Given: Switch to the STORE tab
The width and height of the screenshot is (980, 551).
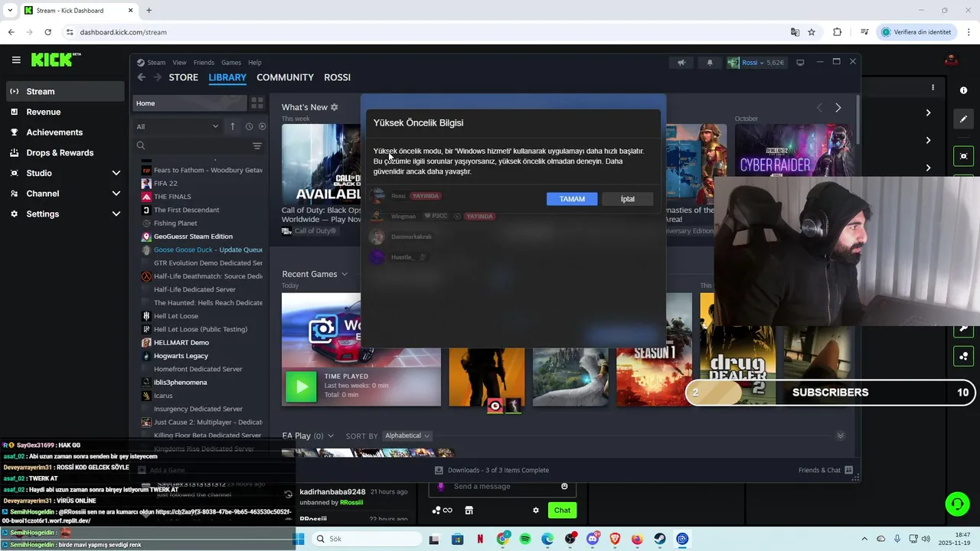Looking at the screenshot, I should [184, 77].
